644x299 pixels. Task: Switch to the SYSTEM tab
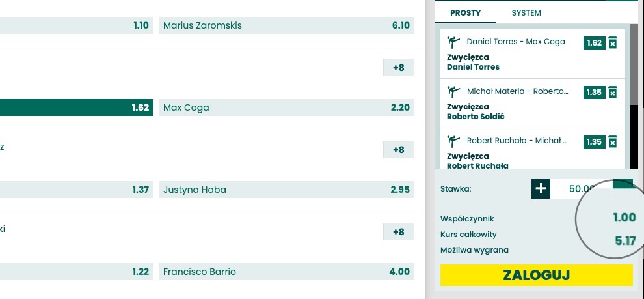(x=526, y=13)
